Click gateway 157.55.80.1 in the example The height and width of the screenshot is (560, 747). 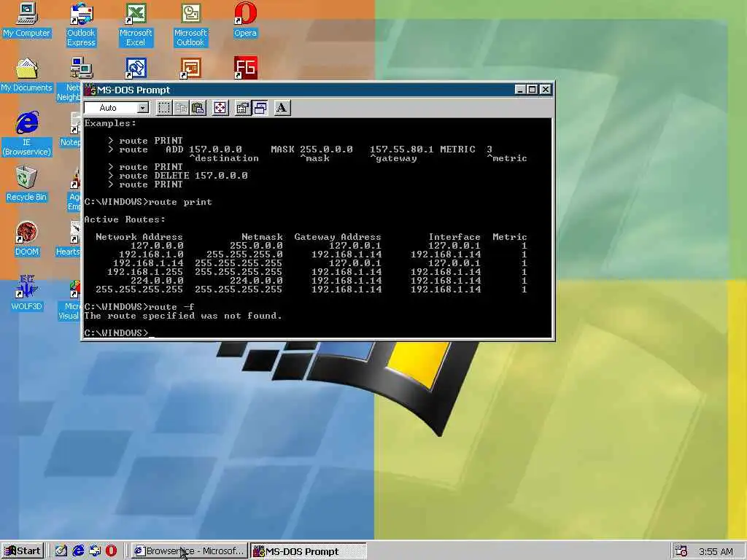click(x=402, y=149)
